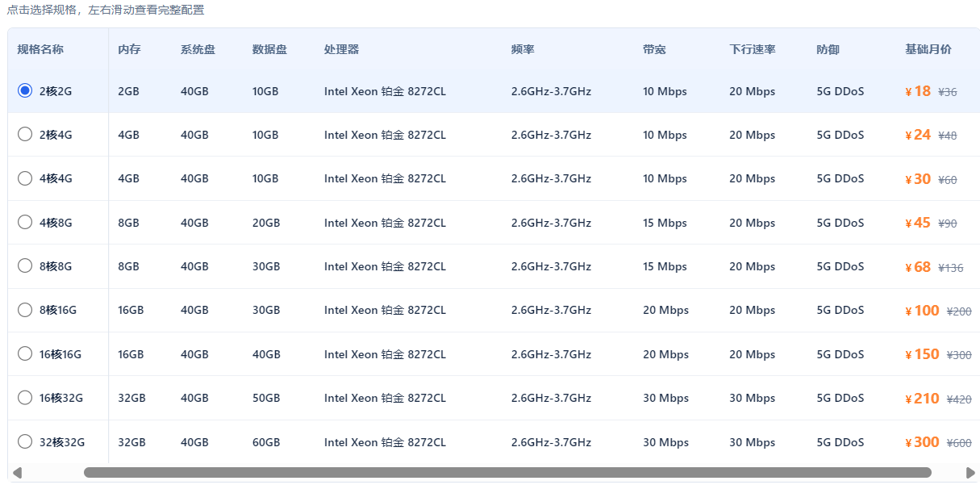980x489 pixels.
Task: Click the struck-through ¥36 original price
Action: pyautogui.click(x=948, y=92)
